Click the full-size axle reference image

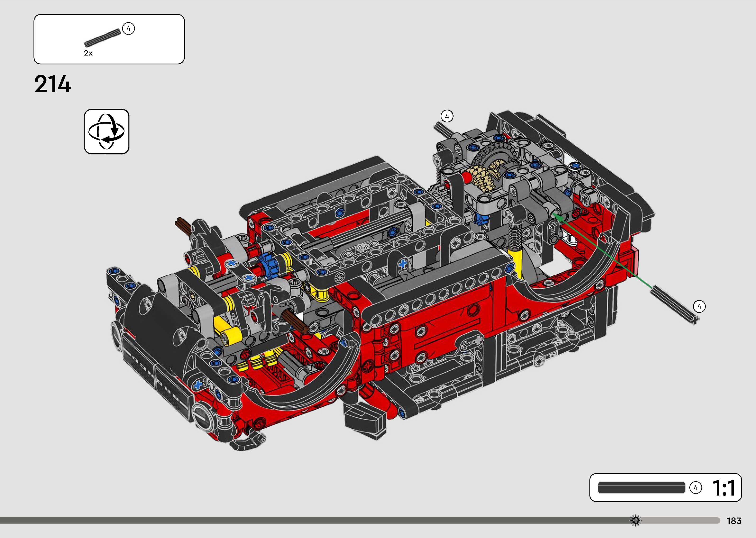pyautogui.click(x=641, y=488)
